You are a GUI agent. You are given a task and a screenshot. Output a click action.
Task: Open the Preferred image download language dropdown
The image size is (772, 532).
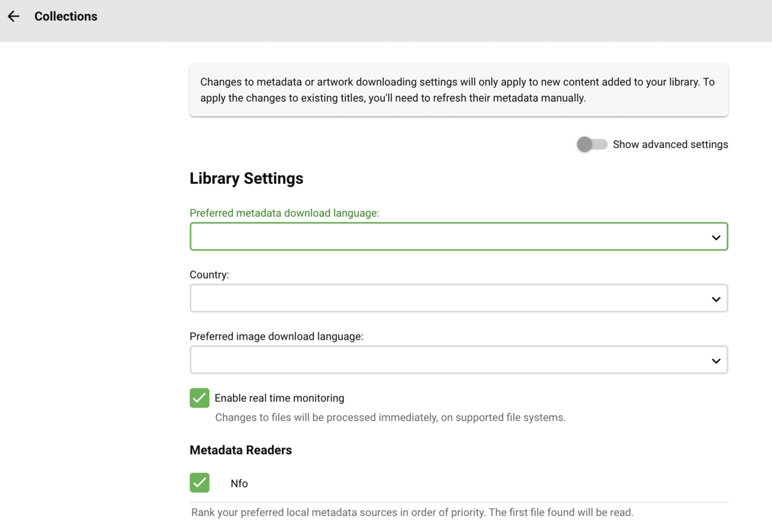pyautogui.click(x=450, y=360)
